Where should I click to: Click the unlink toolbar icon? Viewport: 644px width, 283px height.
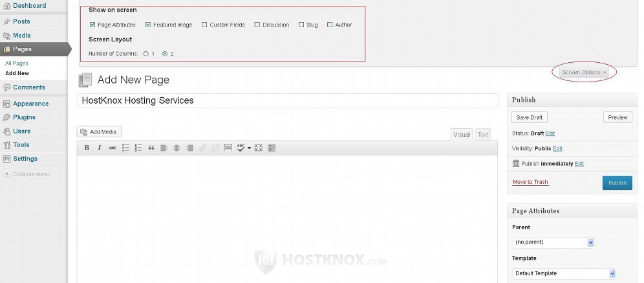point(215,148)
